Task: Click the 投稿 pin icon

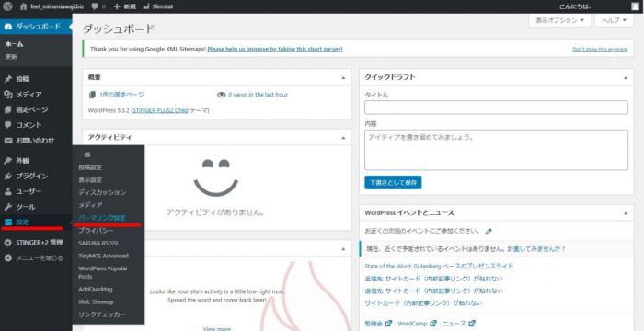Action: tap(7, 79)
